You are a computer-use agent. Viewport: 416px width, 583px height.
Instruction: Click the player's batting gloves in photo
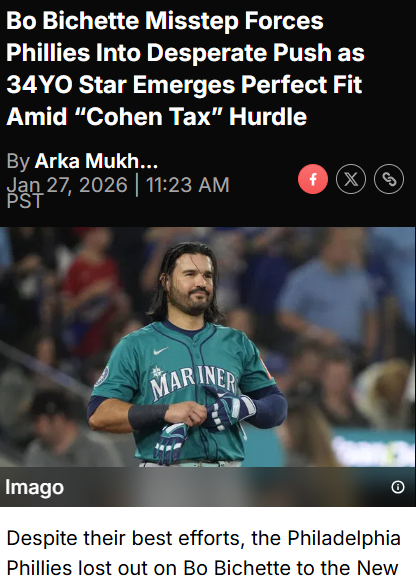click(x=204, y=424)
